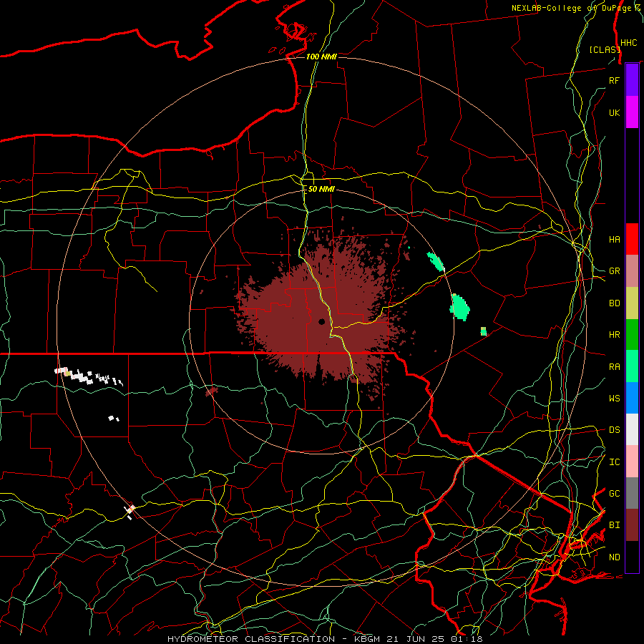Click the NEXLAB-College of DuPage credit text
This screenshot has width=644, height=644.
pos(575,8)
